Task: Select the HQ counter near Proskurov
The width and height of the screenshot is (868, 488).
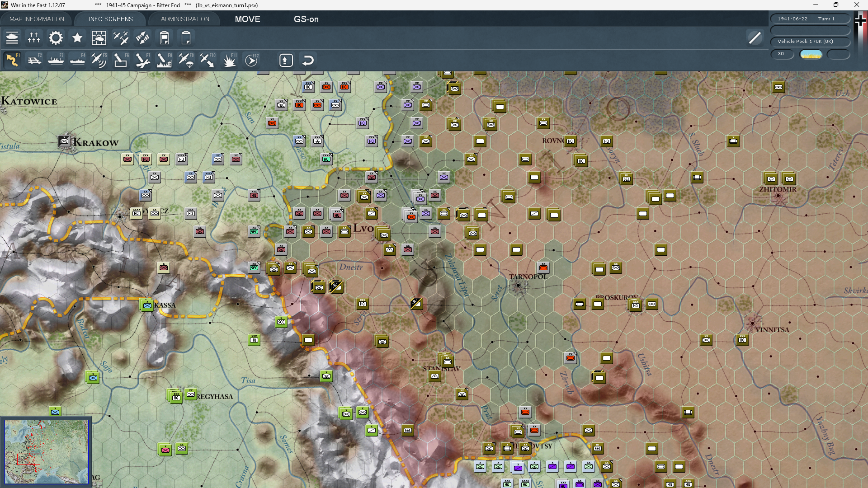Action: pos(635,305)
